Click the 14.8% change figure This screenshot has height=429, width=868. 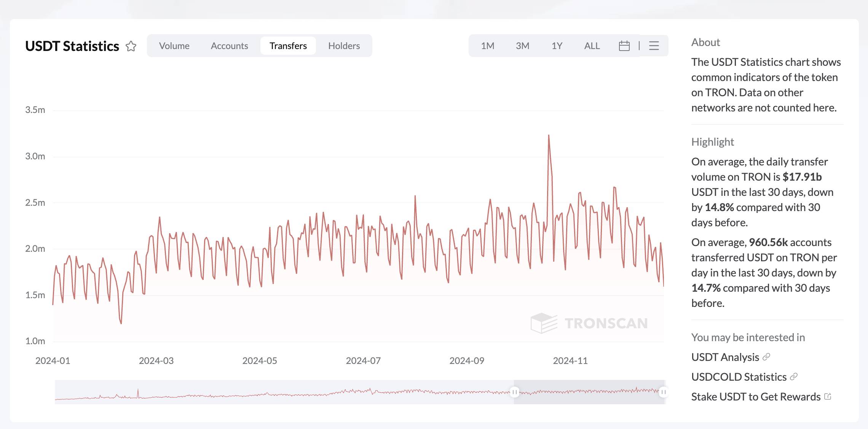coord(719,207)
